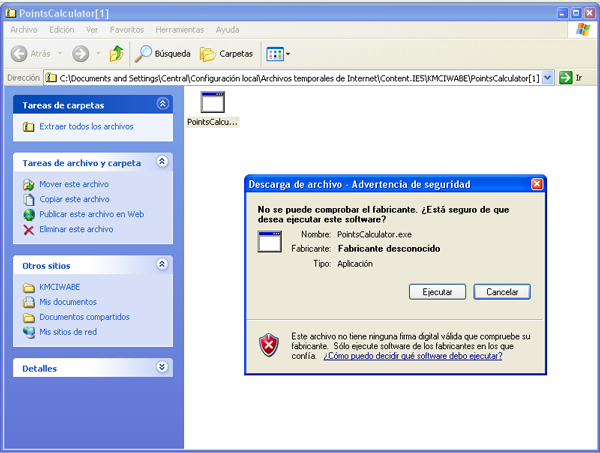Click the Mover este archivo icon
600x453 pixels.
tap(29, 185)
